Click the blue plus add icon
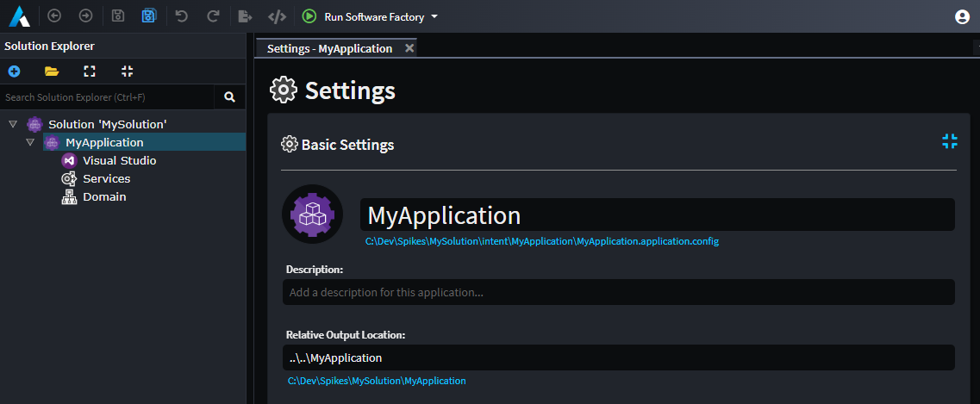This screenshot has width=980, height=404. [14, 71]
